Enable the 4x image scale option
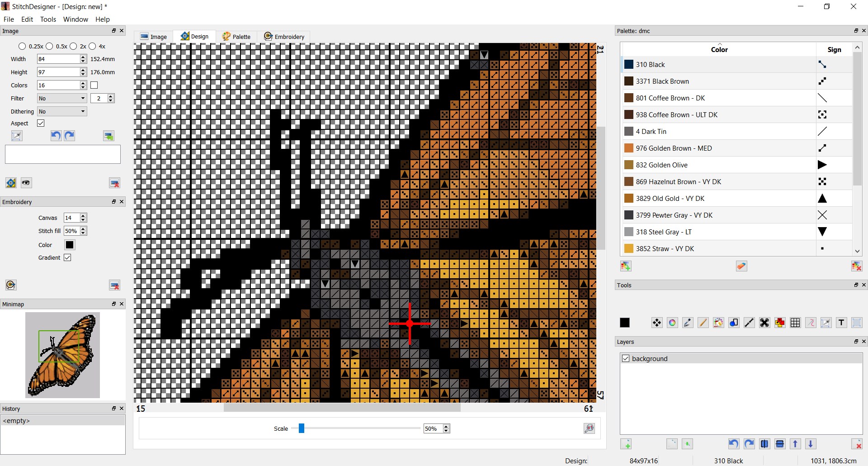The width and height of the screenshot is (868, 466). [x=92, y=46]
